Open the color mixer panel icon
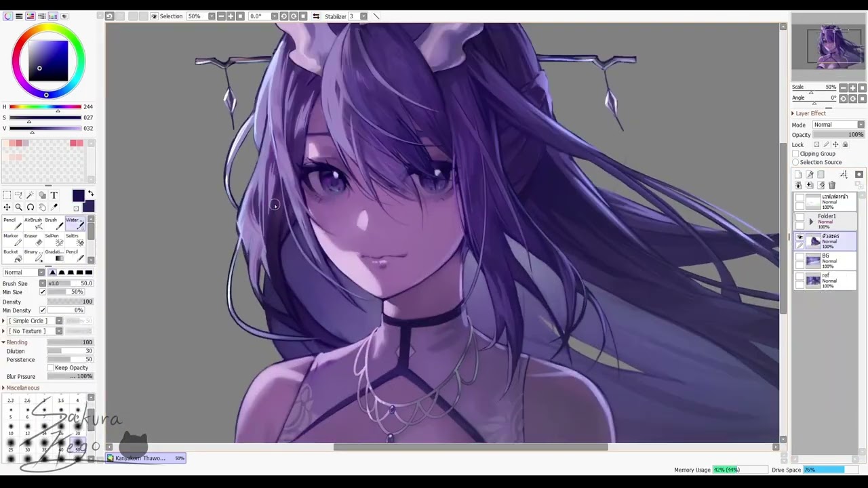The image size is (868, 488). coord(42,16)
